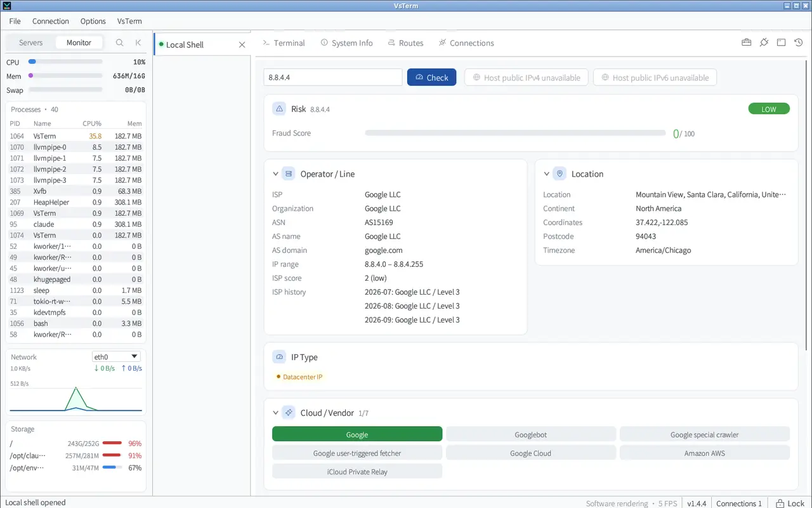Select the Monitor sidebar view

coord(79,43)
